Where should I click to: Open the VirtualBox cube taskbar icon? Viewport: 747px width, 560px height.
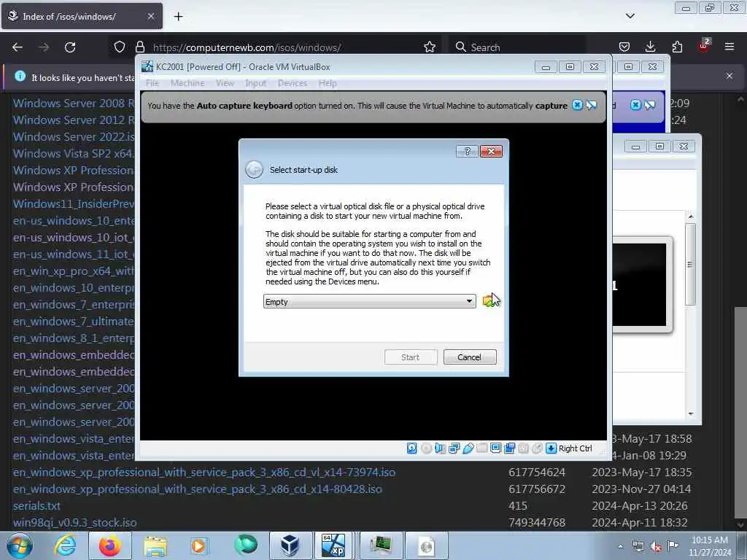(x=290, y=545)
